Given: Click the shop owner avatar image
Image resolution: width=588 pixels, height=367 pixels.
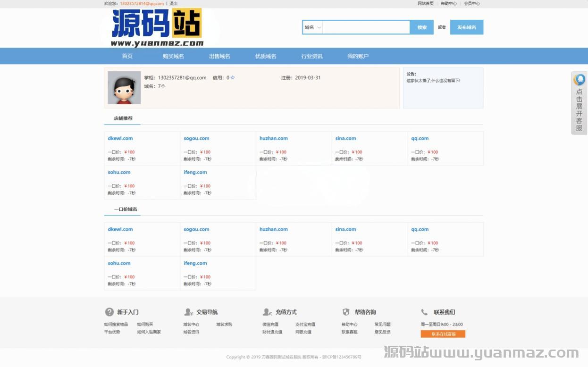Looking at the screenshot, I should pyautogui.click(x=124, y=88).
